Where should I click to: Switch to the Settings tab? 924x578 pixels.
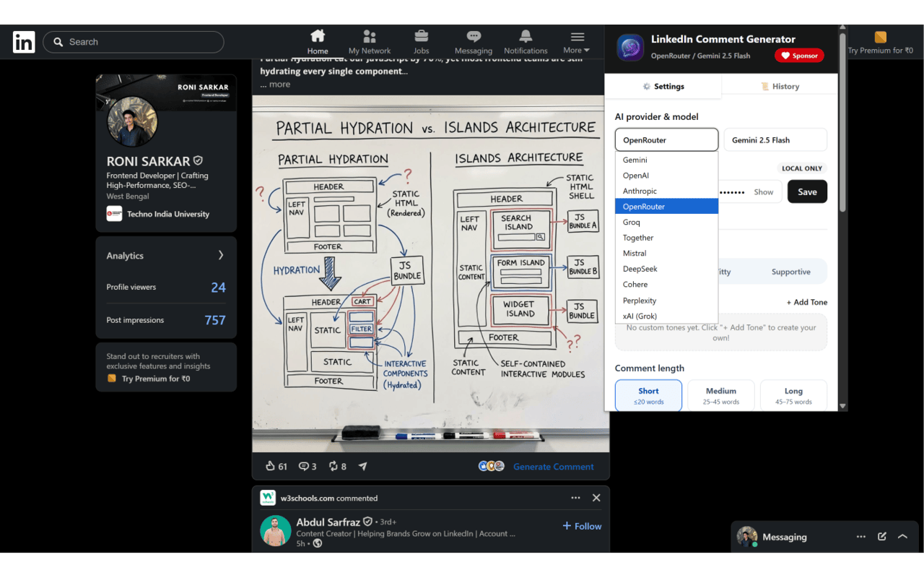663,86
